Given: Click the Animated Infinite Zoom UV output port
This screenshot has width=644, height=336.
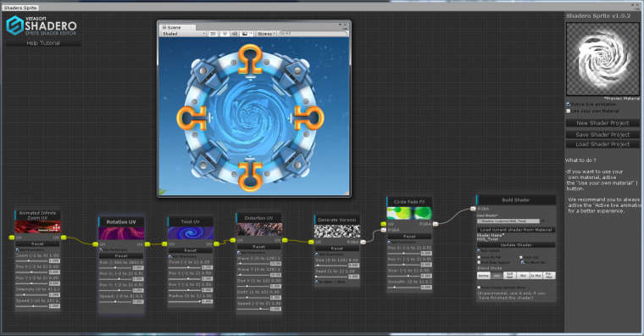Looking at the screenshot, I should (64, 238).
